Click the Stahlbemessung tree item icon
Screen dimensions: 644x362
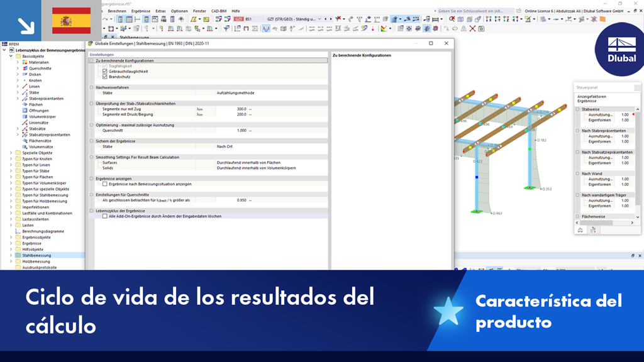tap(18, 255)
